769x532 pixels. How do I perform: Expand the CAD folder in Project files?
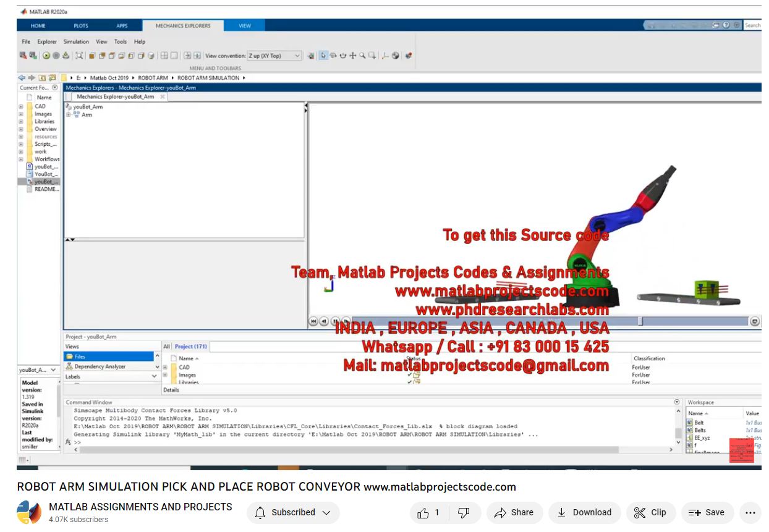[165, 367]
